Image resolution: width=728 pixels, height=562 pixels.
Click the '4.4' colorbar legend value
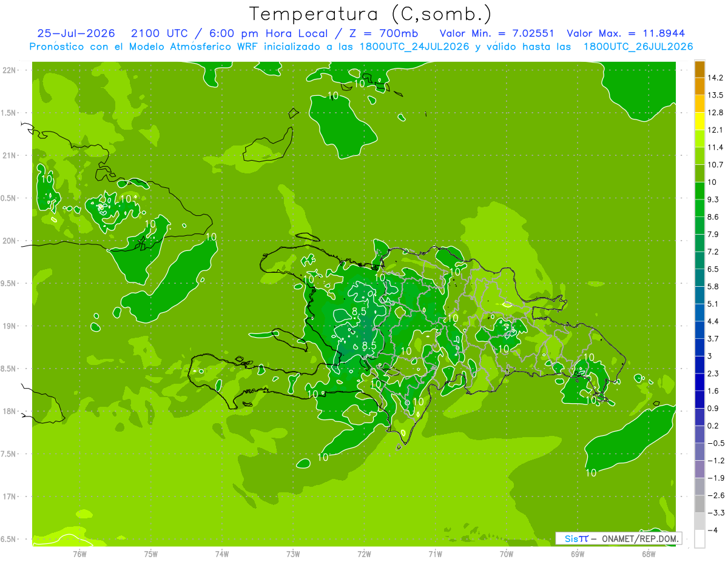tap(713, 321)
